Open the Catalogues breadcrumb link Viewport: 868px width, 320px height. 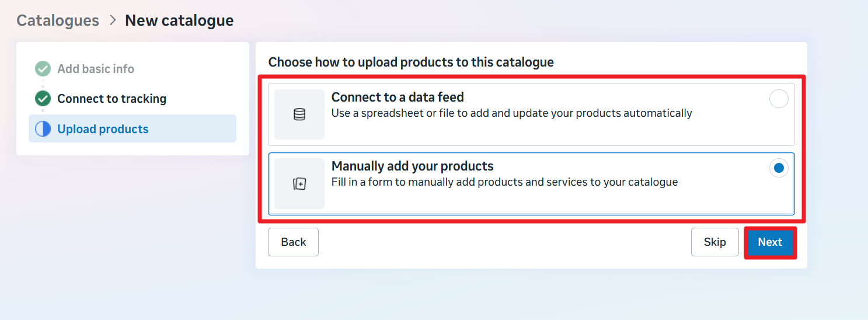tap(58, 20)
